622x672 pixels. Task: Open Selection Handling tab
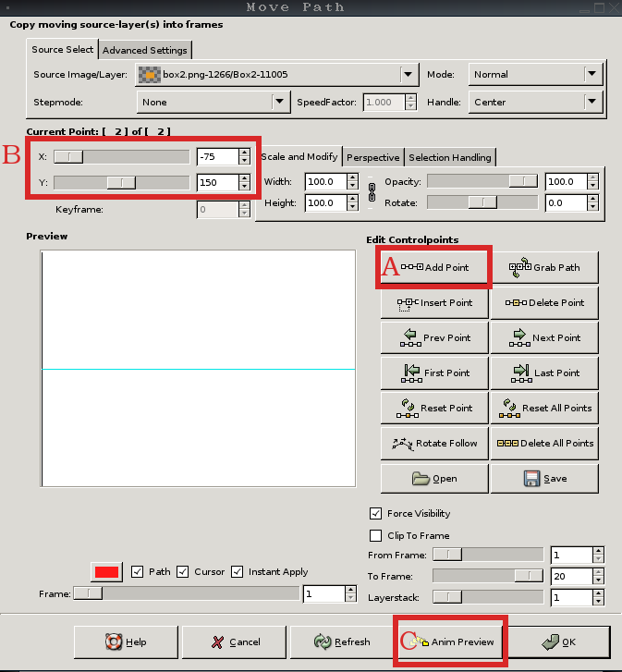pyautogui.click(x=450, y=158)
